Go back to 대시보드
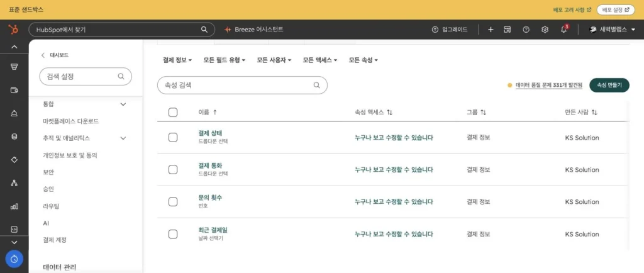This screenshot has height=273, width=644. pos(55,55)
